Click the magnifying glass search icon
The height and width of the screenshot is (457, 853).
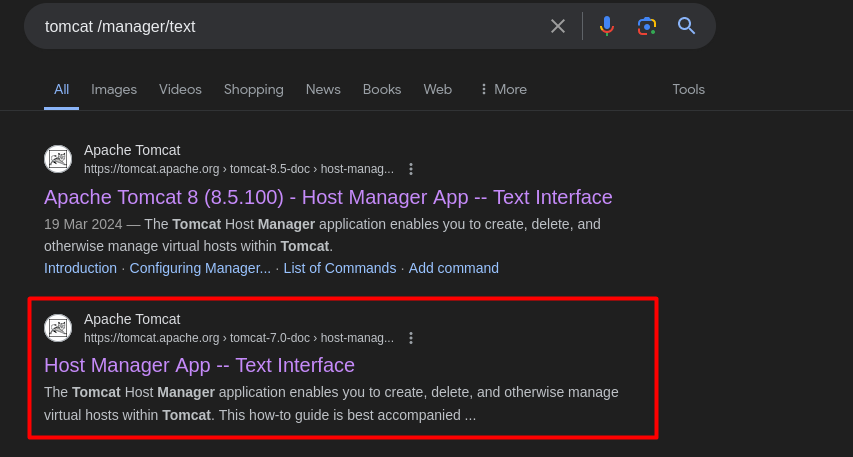pyautogui.click(x=687, y=26)
